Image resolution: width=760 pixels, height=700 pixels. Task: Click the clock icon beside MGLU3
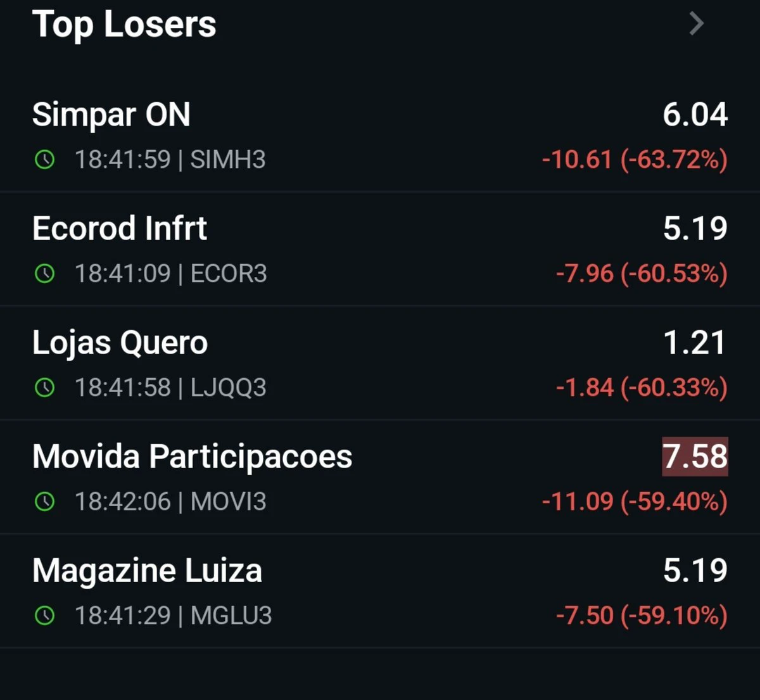pos(44,615)
